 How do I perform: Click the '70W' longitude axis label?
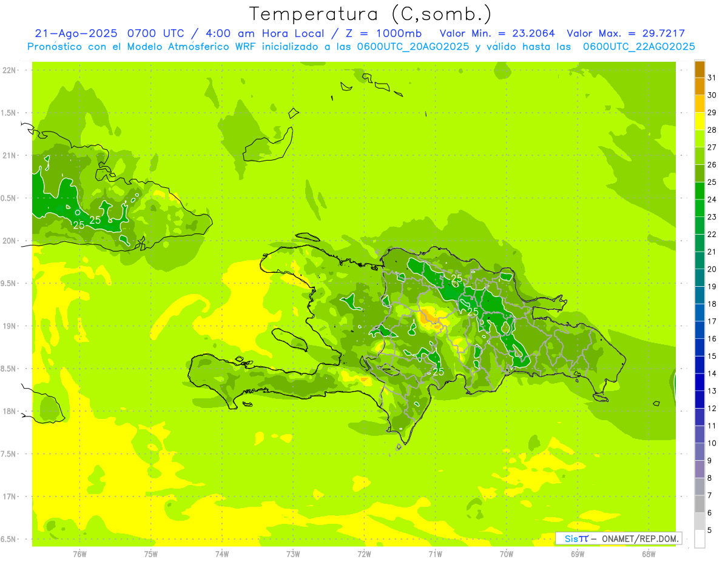(507, 554)
